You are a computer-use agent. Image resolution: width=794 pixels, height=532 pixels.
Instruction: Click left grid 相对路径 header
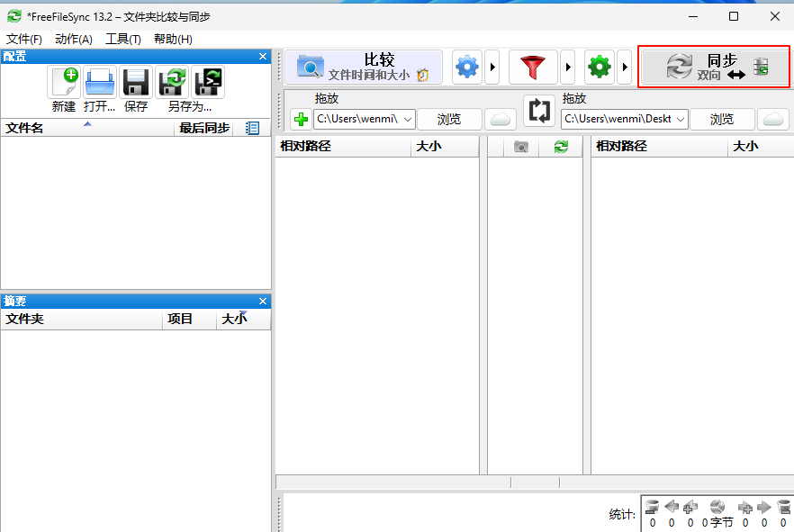coord(343,147)
